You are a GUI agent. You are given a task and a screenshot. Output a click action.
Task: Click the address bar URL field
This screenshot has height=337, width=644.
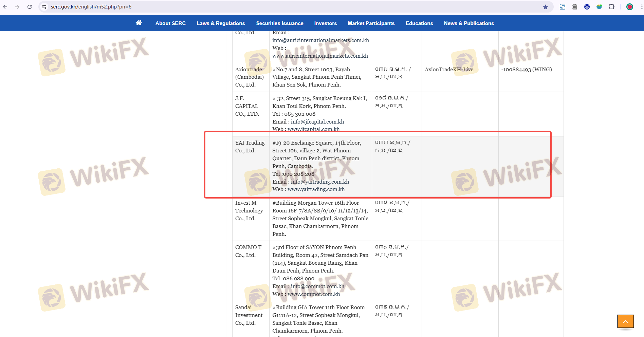point(272,7)
